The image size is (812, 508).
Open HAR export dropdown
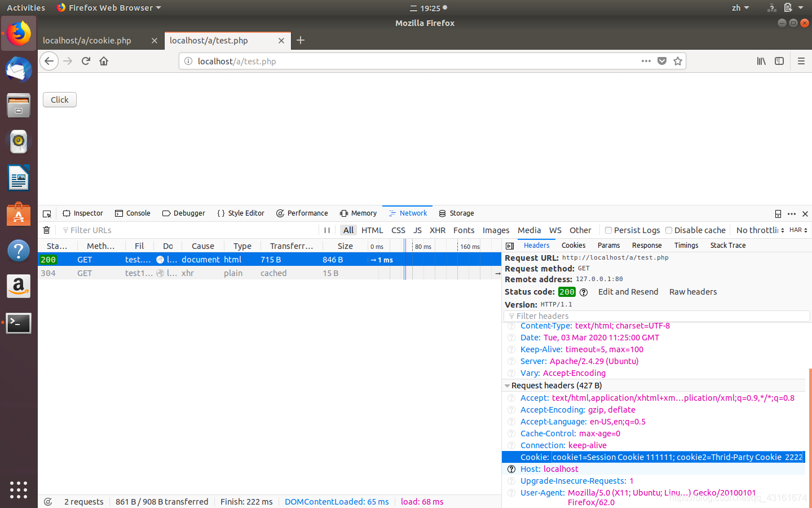798,230
